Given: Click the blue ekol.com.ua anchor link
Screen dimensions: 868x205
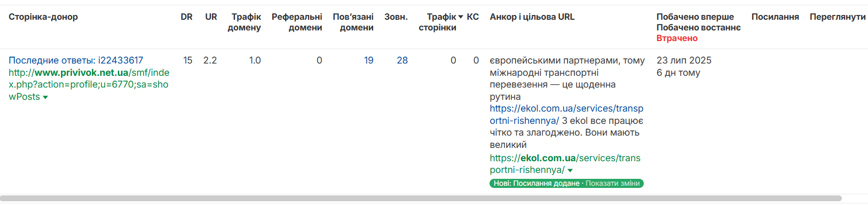Looking at the screenshot, I should pyautogui.click(x=566, y=114).
